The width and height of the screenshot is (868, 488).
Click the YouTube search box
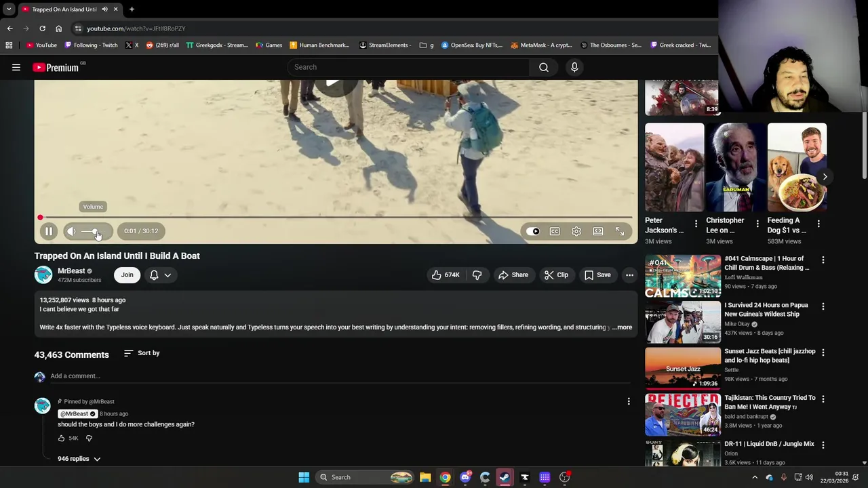pos(408,67)
